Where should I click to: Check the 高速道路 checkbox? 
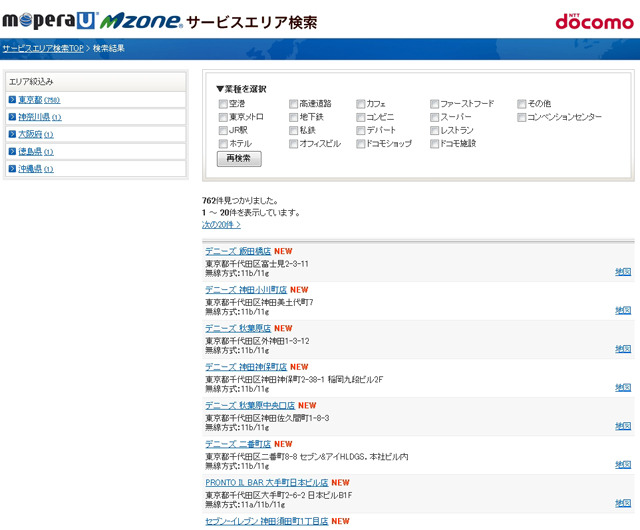point(293,104)
